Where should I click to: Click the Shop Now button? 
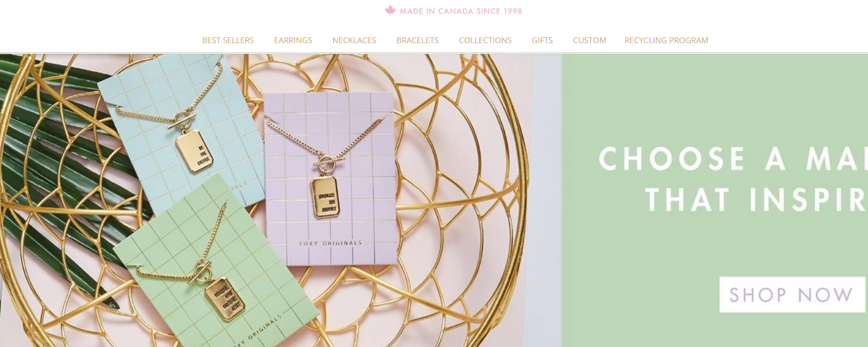791,295
